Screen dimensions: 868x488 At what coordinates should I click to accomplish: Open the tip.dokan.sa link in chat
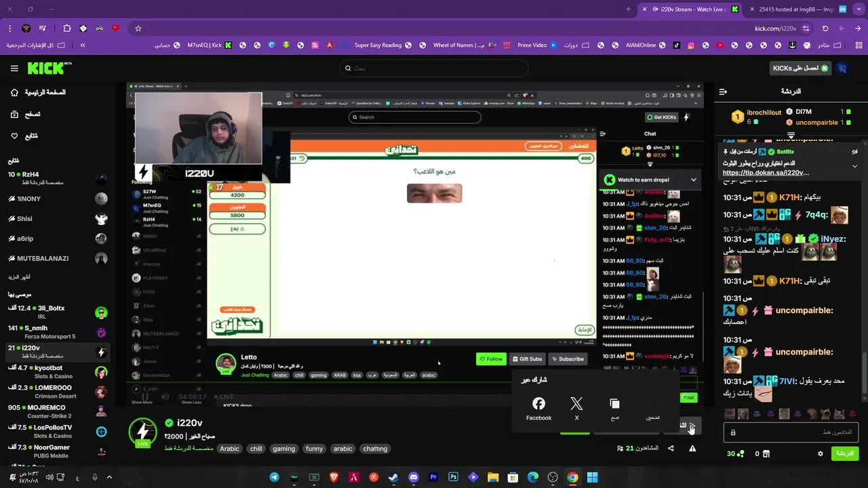(x=766, y=173)
